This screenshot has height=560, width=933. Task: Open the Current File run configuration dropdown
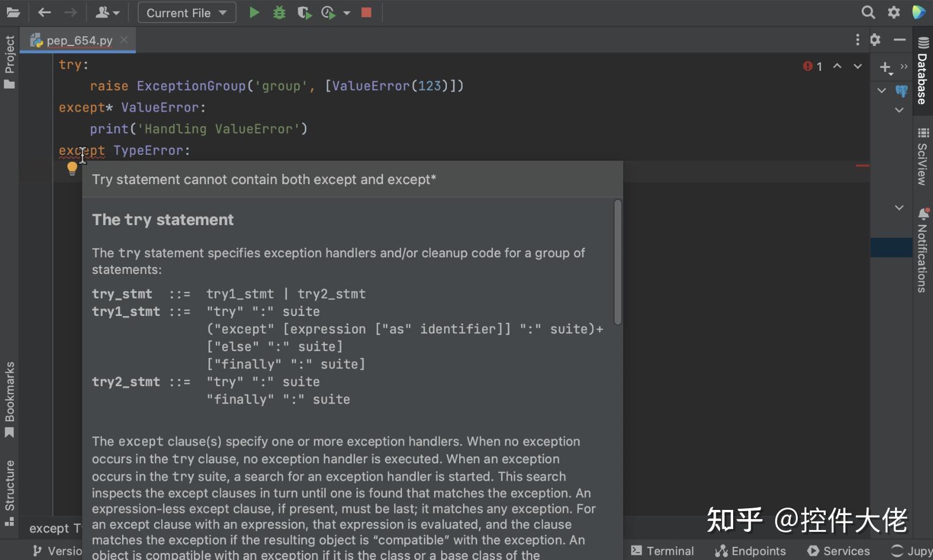click(185, 12)
